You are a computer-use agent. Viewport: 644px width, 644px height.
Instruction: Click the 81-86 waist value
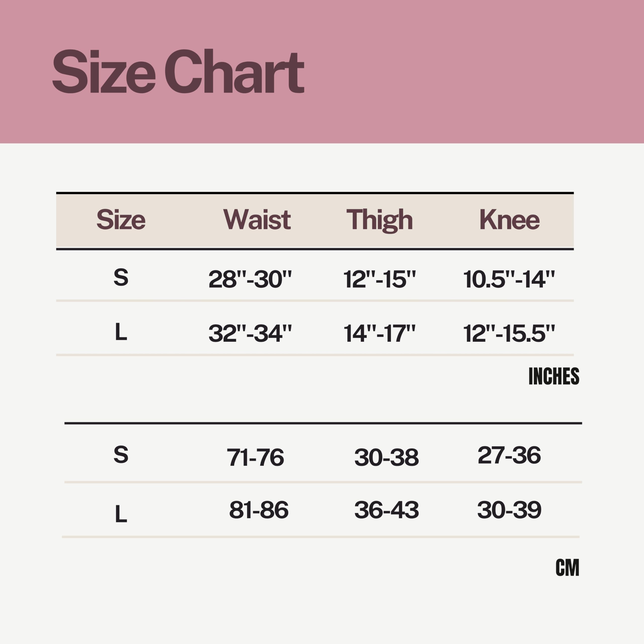259,510
